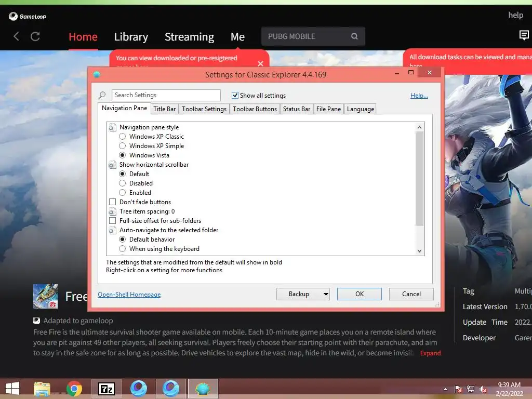Click the Classic Explorer shell title icon
The image size is (532, 399).
[97, 74]
